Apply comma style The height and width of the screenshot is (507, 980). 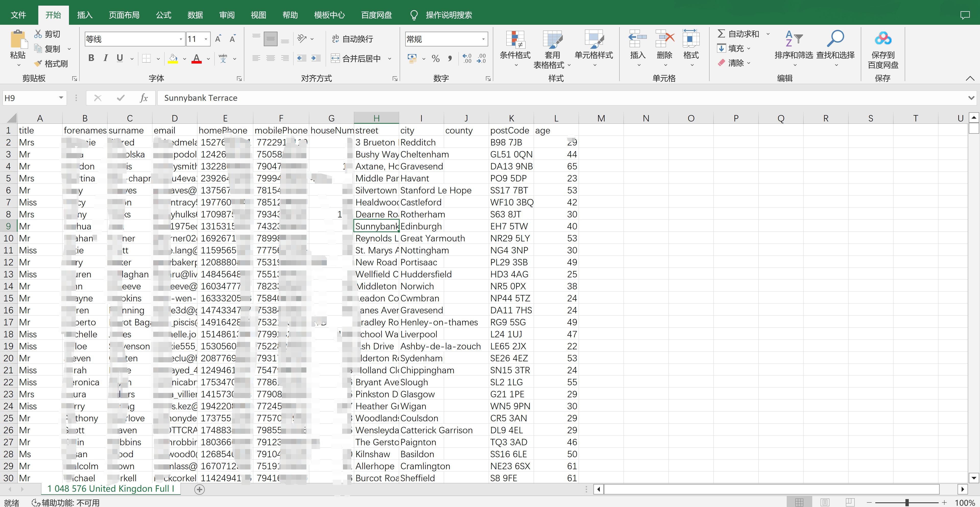(450, 58)
